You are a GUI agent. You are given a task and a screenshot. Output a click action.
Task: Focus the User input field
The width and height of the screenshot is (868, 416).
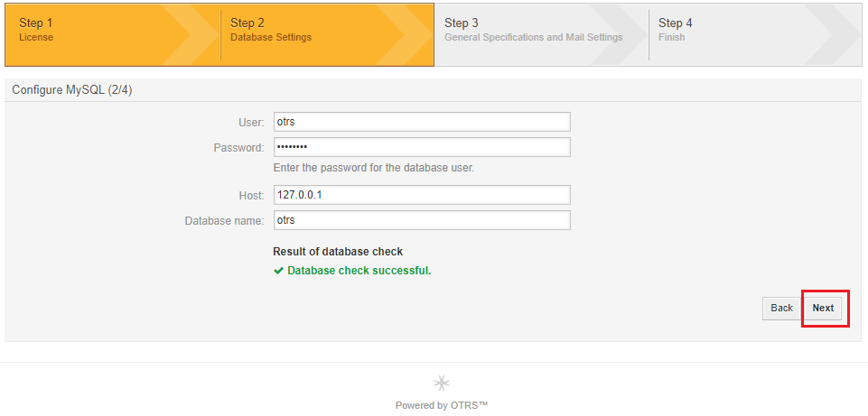422,122
